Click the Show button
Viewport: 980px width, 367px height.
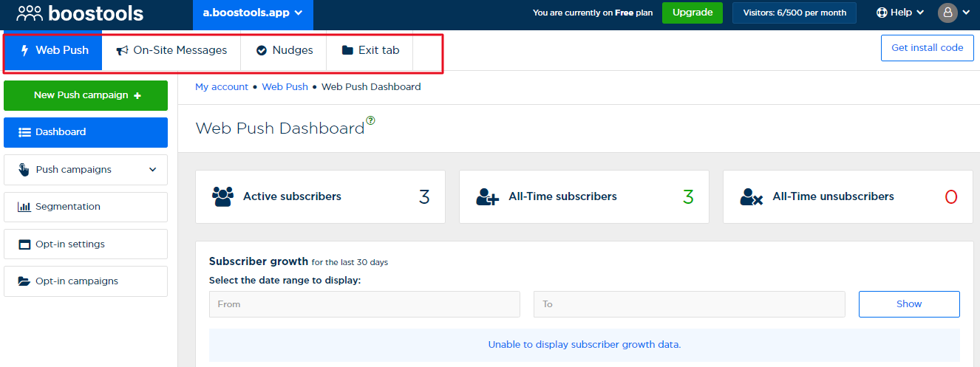coord(909,304)
